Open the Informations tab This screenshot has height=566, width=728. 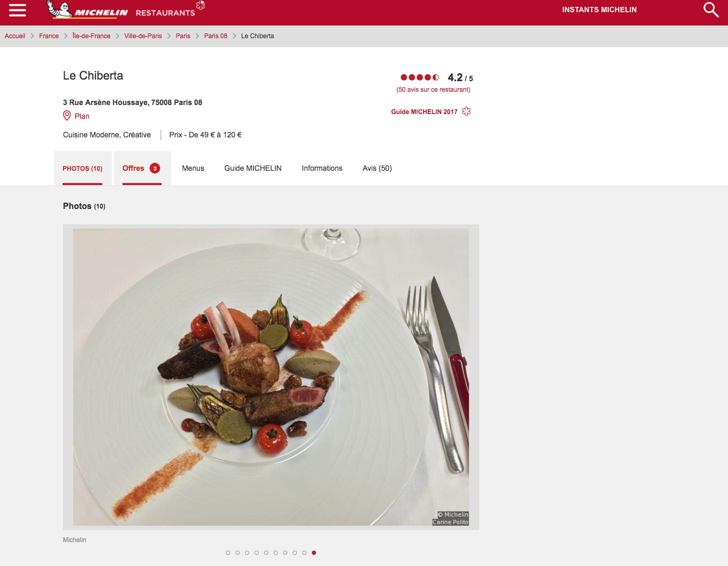pos(322,168)
